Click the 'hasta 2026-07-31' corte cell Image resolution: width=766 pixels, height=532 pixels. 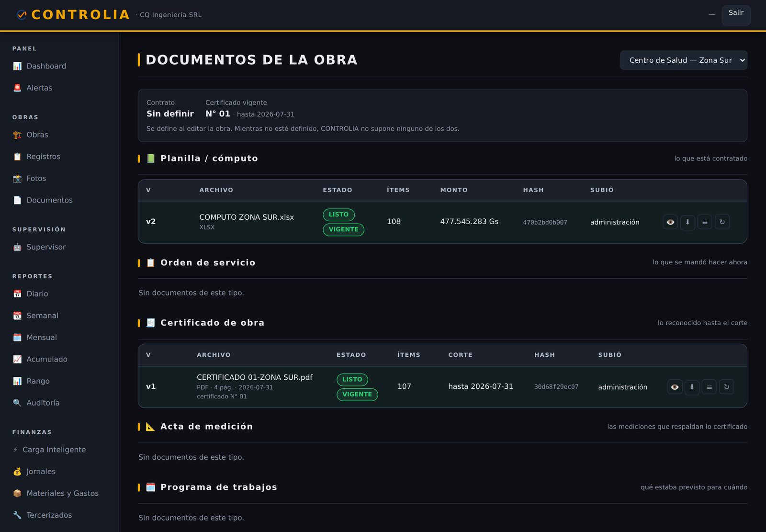click(x=481, y=386)
